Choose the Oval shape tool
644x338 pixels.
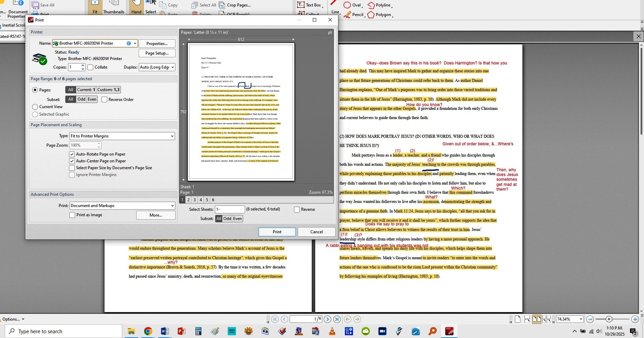(x=352, y=5)
